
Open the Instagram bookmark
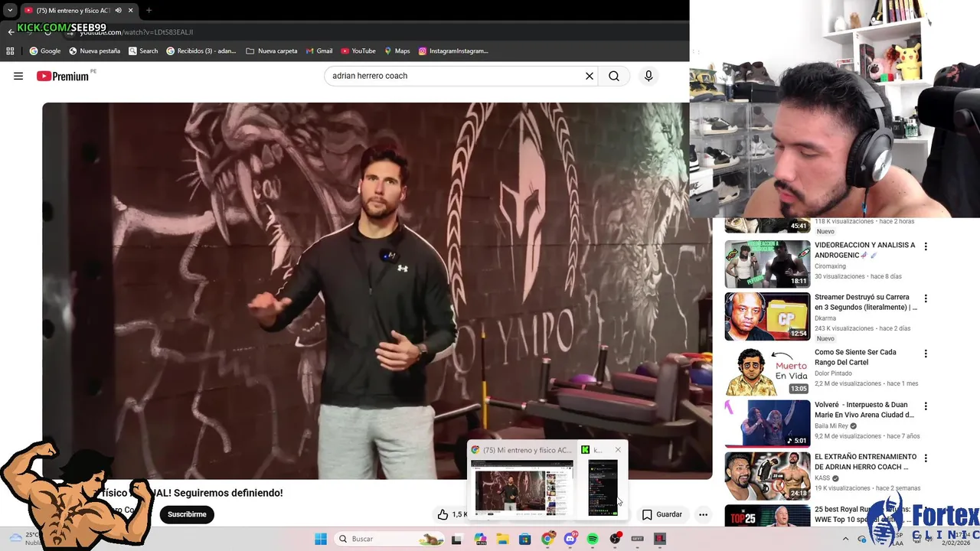[x=453, y=51]
